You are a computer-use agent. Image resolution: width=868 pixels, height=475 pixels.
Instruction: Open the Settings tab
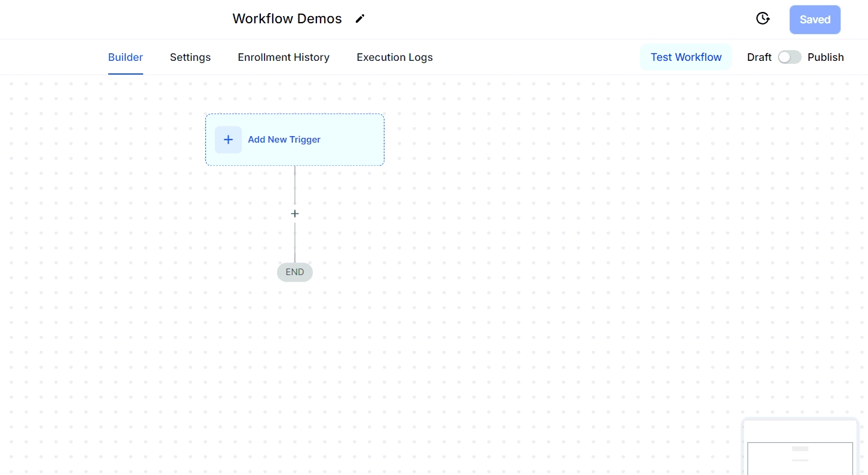[190, 57]
